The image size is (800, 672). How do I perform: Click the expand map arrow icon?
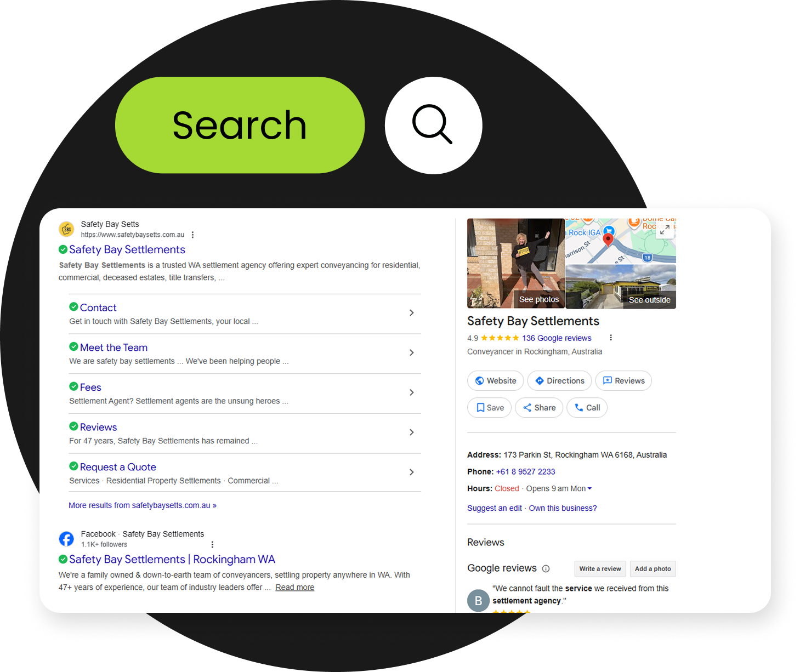665,230
